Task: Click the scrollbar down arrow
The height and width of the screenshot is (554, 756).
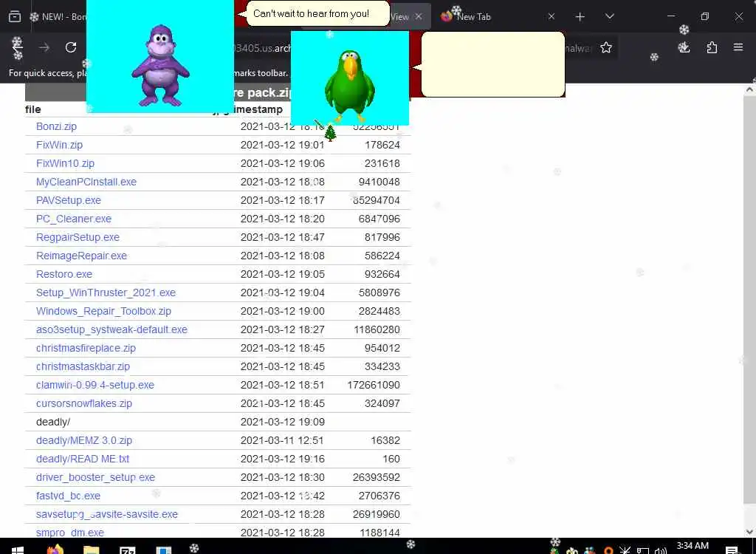Action: coord(749,531)
